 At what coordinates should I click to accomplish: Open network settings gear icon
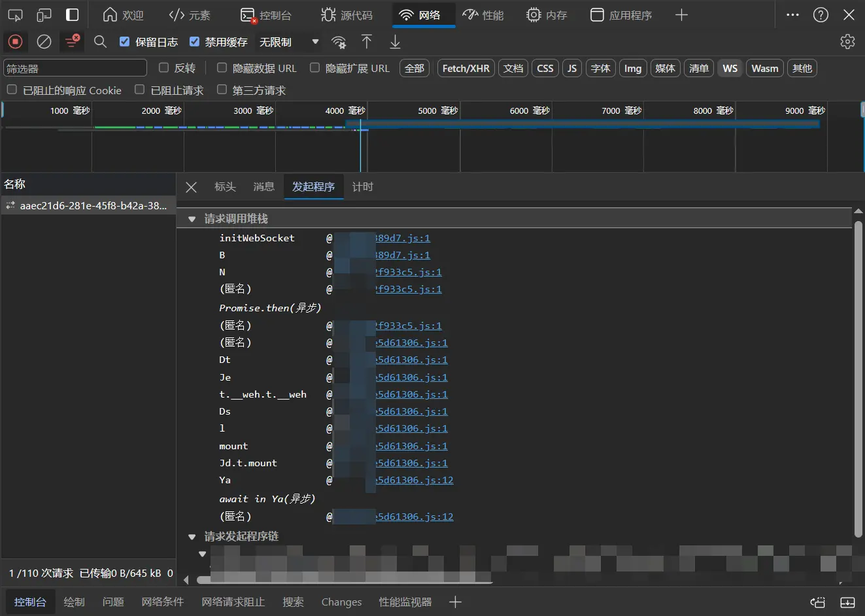coord(847,42)
